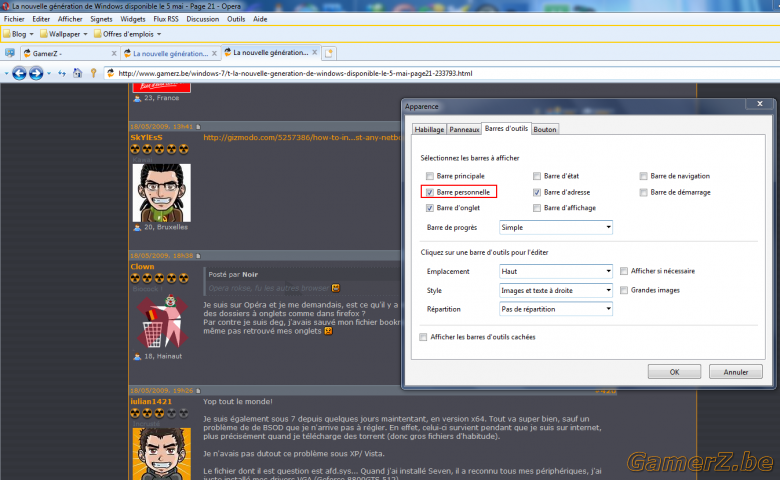Screen dimensions: 780x480
Task: Open the panel toggle icon left of tabs
Action: click(9, 53)
